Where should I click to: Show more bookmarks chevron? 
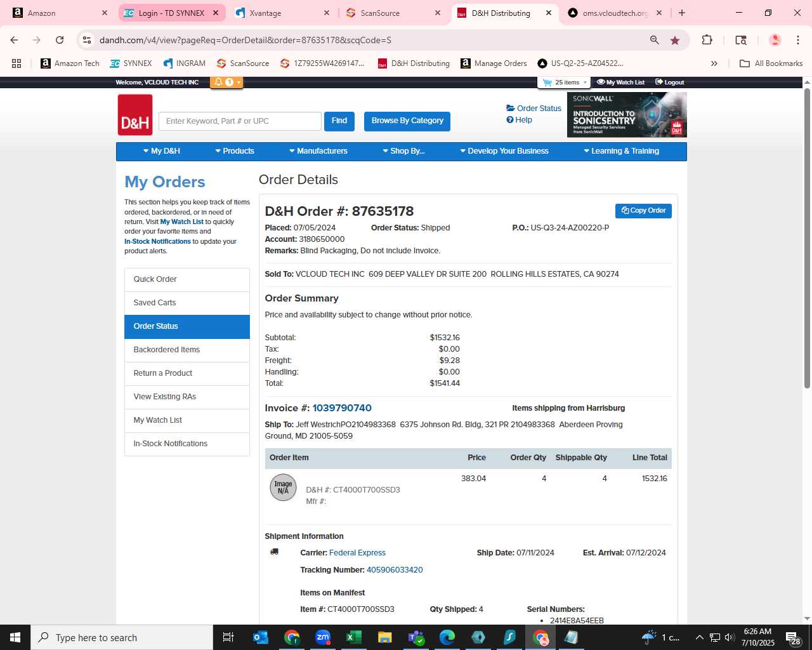(x=714, y=63)
